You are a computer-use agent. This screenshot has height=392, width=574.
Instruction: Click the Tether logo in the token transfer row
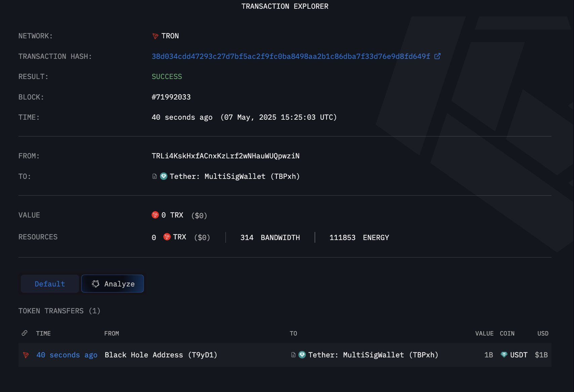pos(302,355)
